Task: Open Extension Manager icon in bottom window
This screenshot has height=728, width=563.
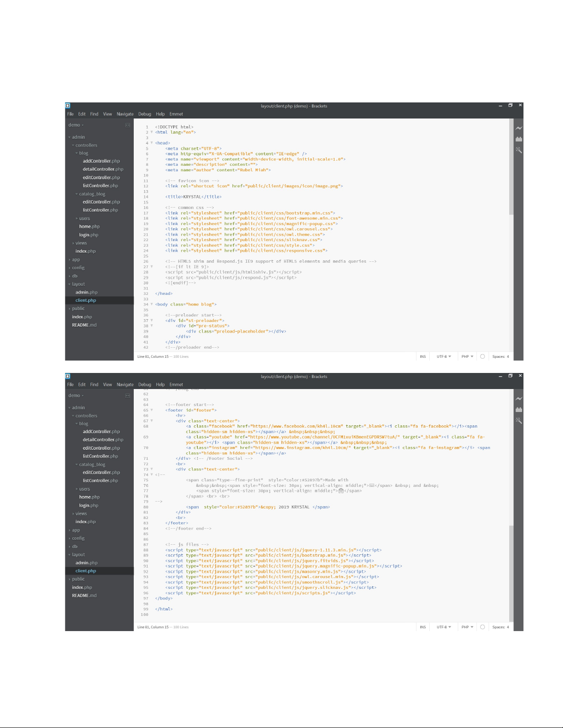Action: click(x=518, y=410)
